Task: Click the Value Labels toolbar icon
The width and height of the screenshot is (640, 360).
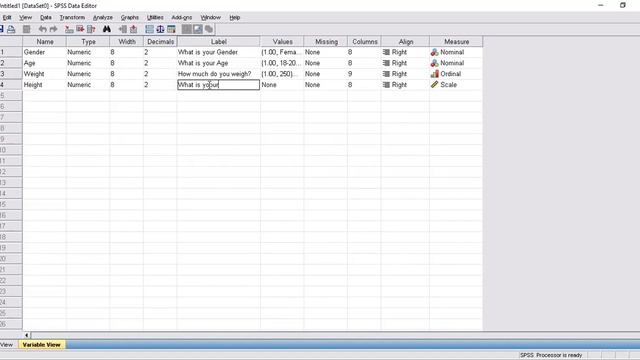Action: (187, 29)
